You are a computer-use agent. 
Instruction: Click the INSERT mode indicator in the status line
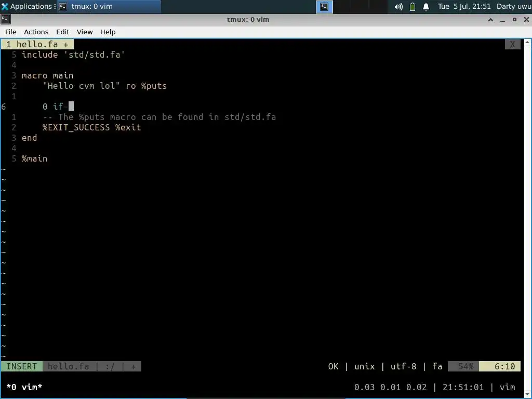(22, 366)
